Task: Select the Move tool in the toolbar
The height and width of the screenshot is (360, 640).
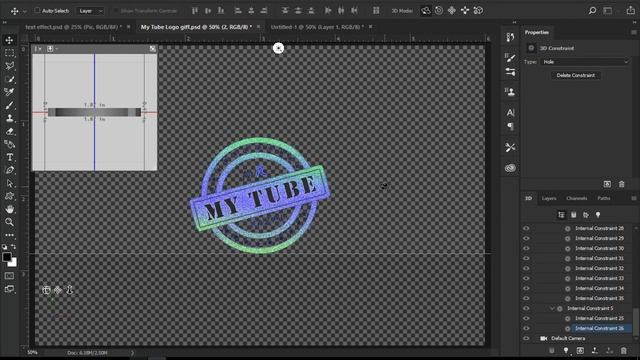Action: tap(9, 40)
